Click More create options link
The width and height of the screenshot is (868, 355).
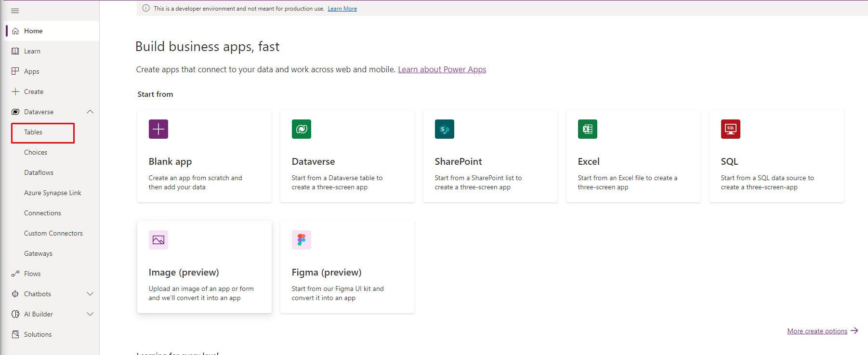pos(817,331)
